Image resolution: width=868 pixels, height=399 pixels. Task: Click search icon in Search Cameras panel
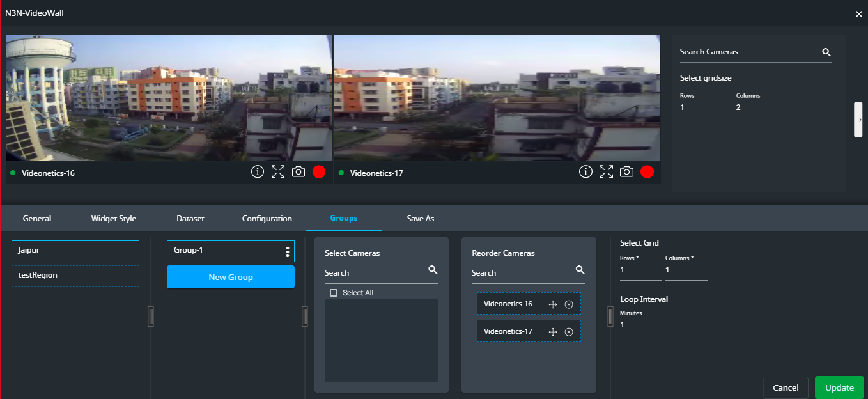point(826,52)
